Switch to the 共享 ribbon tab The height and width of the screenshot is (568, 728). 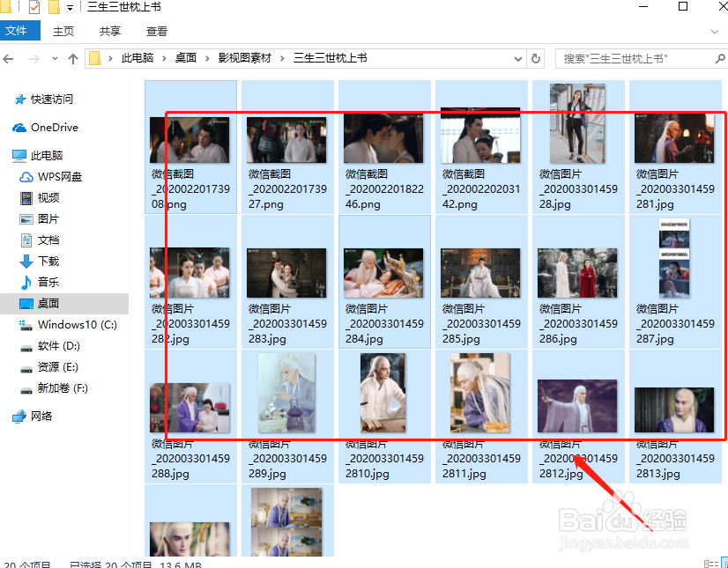110,31
